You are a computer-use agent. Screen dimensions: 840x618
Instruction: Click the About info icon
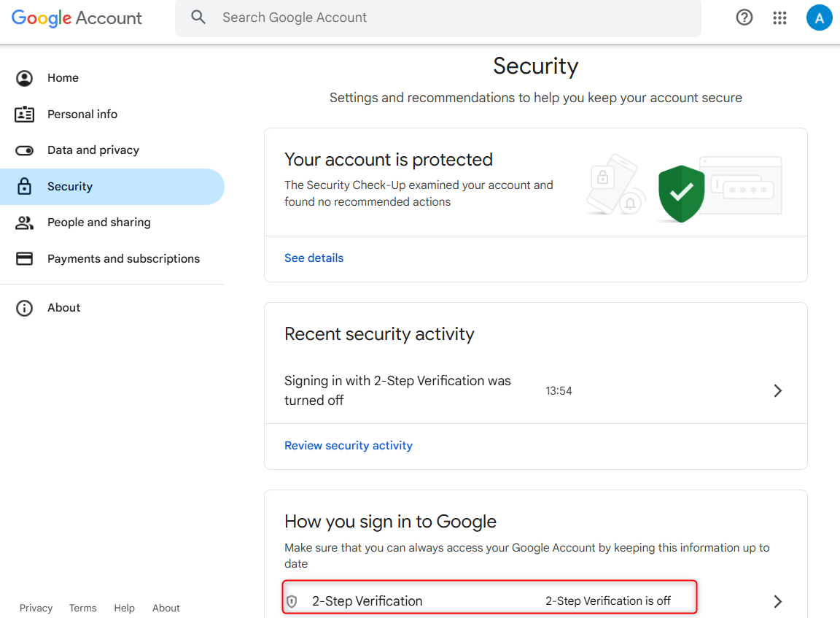[25, 308]
